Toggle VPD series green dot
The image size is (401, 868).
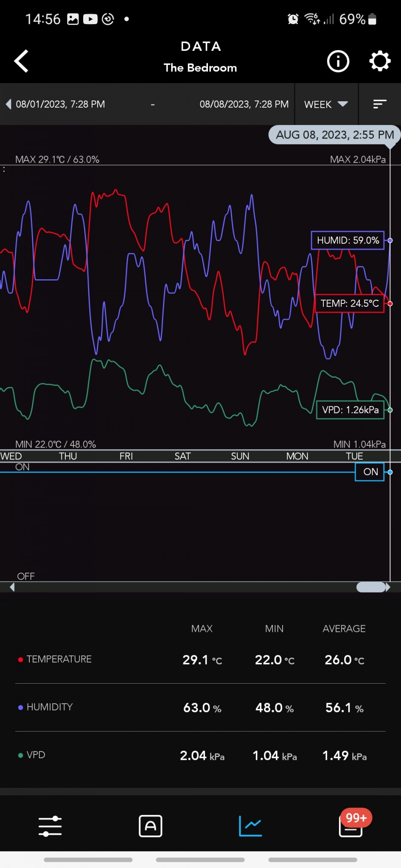click(x=20, y=755)
